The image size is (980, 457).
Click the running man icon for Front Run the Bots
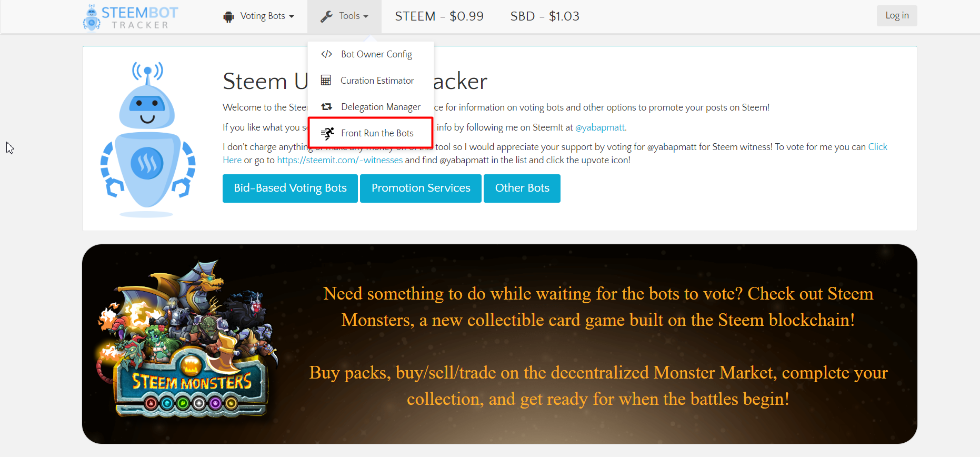(327, 133)
